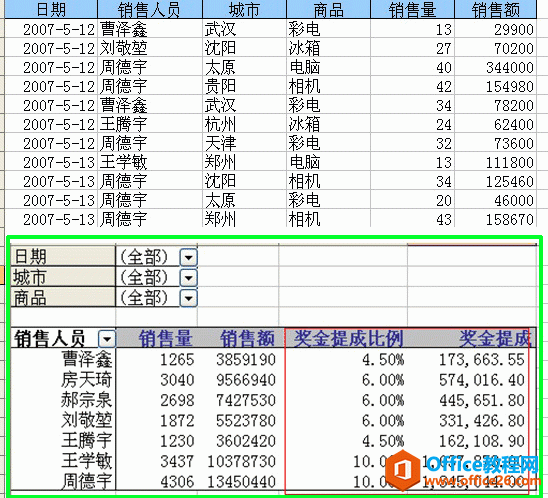Click the 商品 filter value (全部)

coord(144,298)
